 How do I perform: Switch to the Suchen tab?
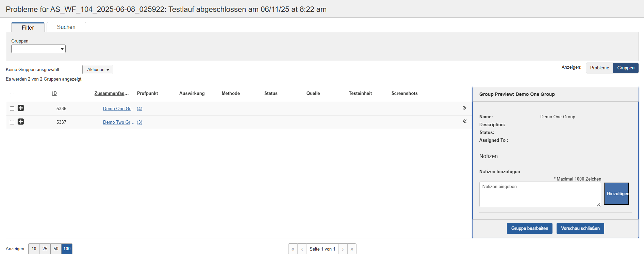(x=66, y=27)
